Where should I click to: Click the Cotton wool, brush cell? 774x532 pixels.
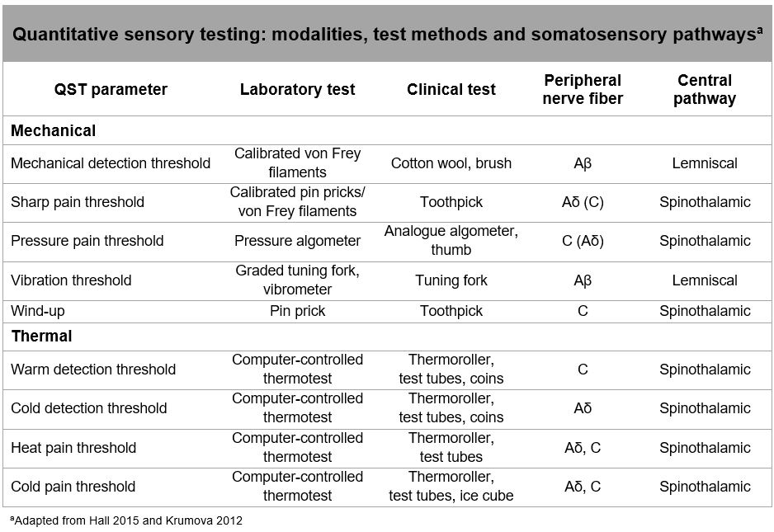[x=451, y=163]
